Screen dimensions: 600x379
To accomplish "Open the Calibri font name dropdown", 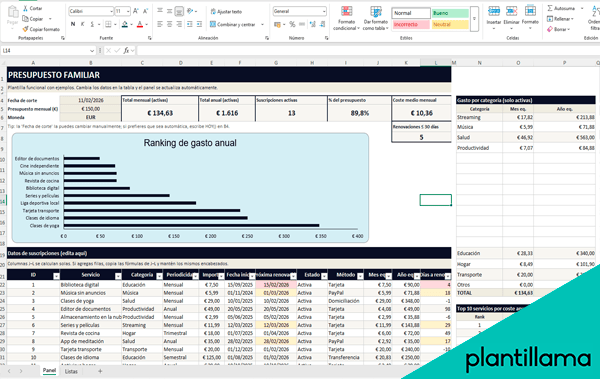I will point(111,11).
